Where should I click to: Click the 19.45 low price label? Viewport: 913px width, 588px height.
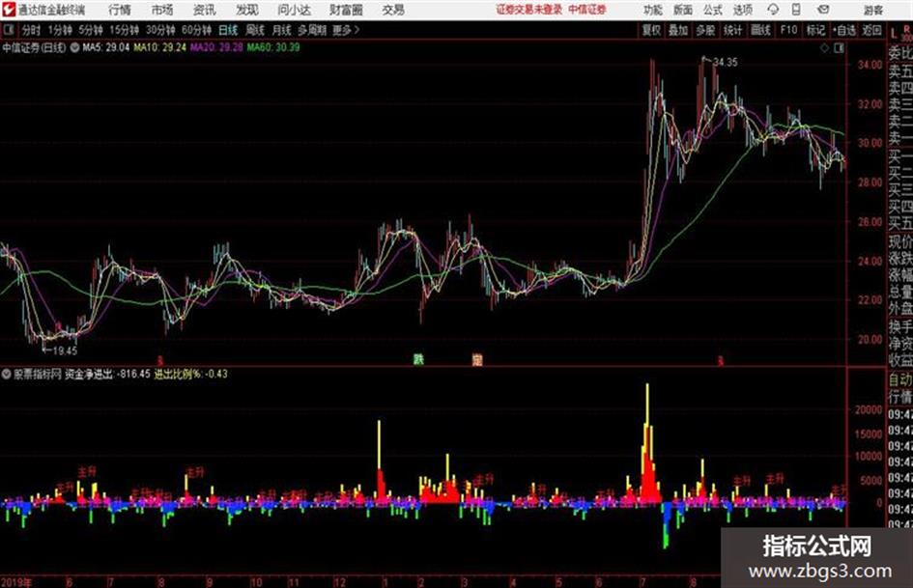65,351
